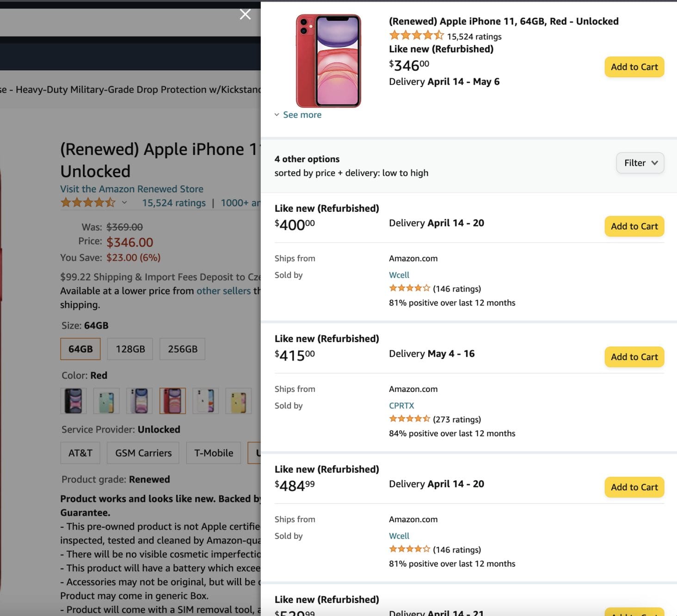Select the 256GB storage option
Screen dimensions: 677x616
[x=182, y=349]
